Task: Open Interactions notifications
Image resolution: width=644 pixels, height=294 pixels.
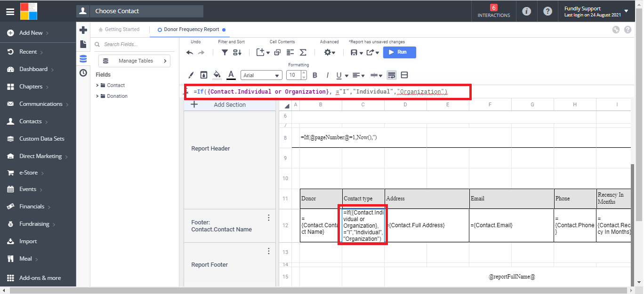Action: 494,11
